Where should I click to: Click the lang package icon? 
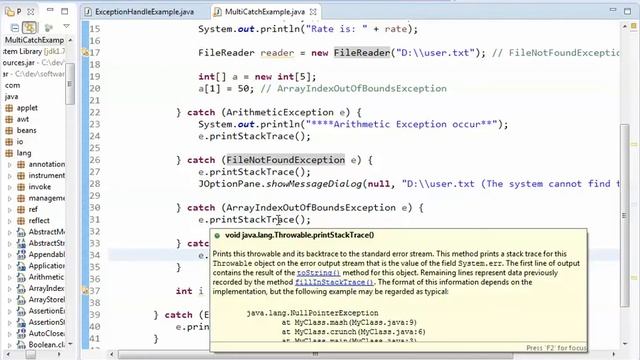click(9, 153)
